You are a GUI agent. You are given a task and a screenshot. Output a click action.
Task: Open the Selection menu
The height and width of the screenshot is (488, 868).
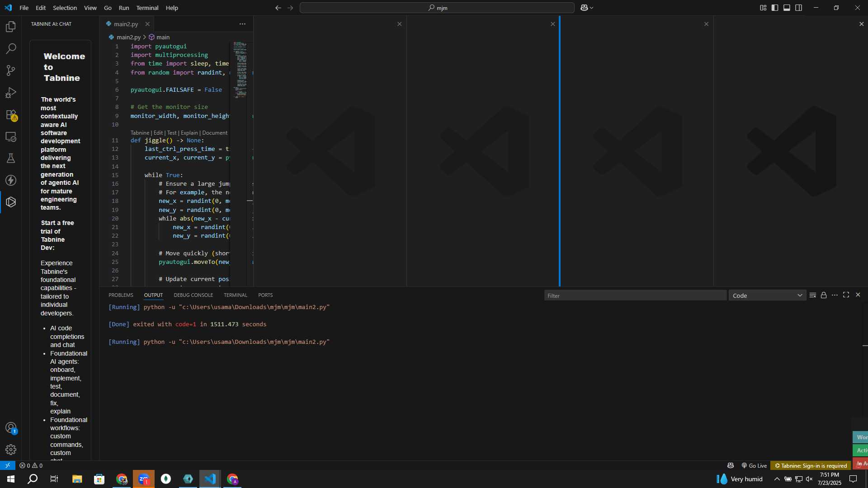[65, 8]
